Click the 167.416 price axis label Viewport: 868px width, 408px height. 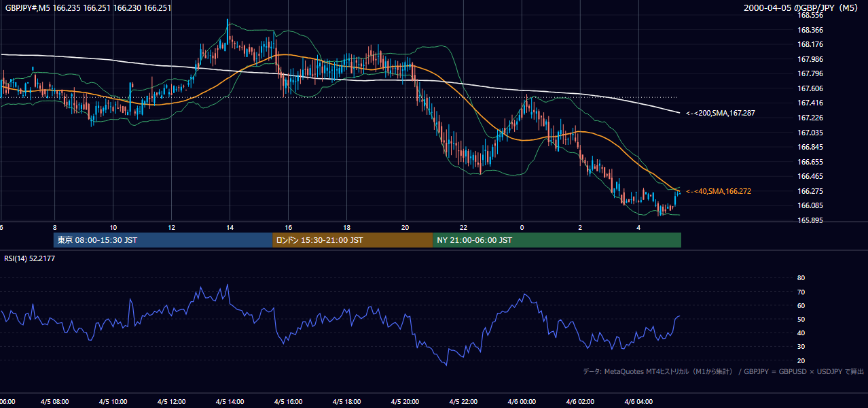pos(810,103)
